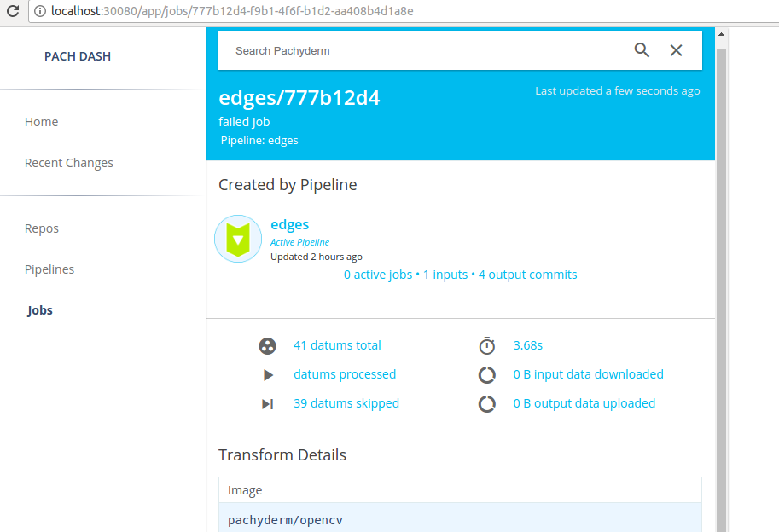Image resolution: width=779 pixels, height=532 pixels.
Task: Go to Recent Changes page
Action: tap(68, 163)
